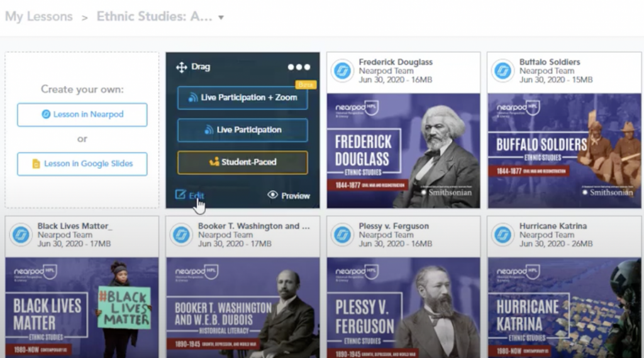
Task: Create a new Lesson in Google Slides
Action: click(x=82, y=164)
